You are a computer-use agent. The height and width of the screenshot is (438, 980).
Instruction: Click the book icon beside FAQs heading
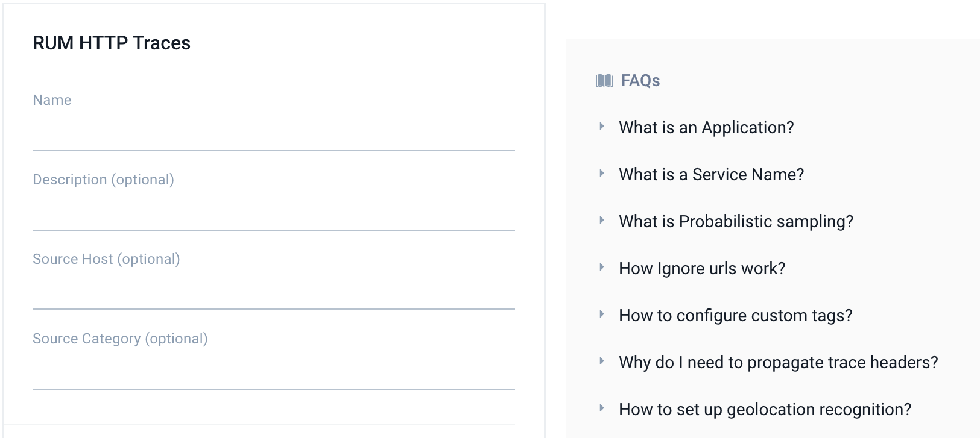click(604, 80)
